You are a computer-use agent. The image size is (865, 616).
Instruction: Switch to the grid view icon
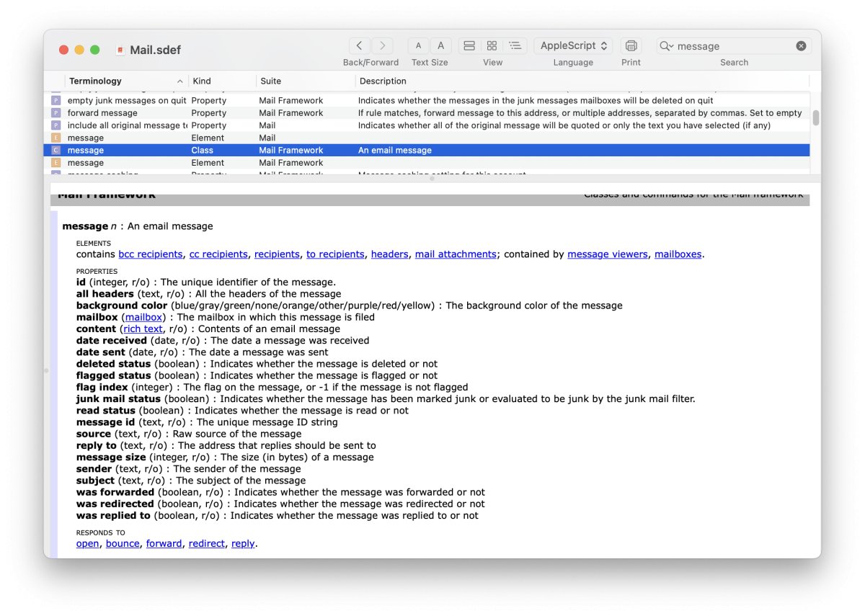[492, 45]
